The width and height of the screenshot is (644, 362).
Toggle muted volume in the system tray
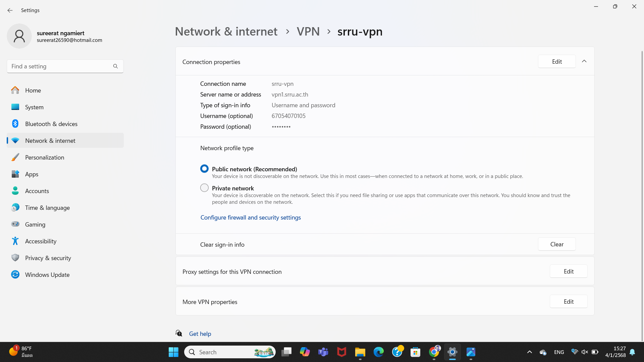585,352
